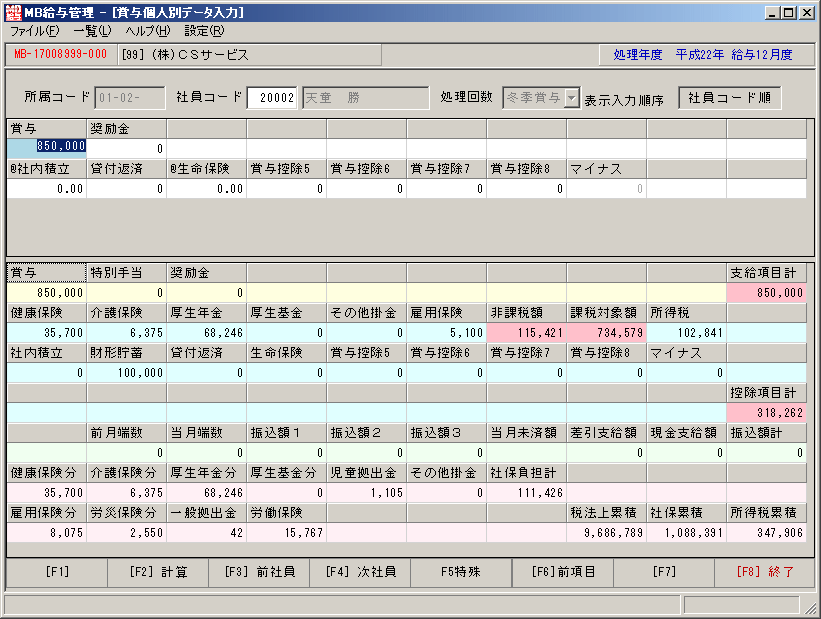This screenshot has height=619, width=821.
Task: Click the [F7] function button
Action: 664,572
